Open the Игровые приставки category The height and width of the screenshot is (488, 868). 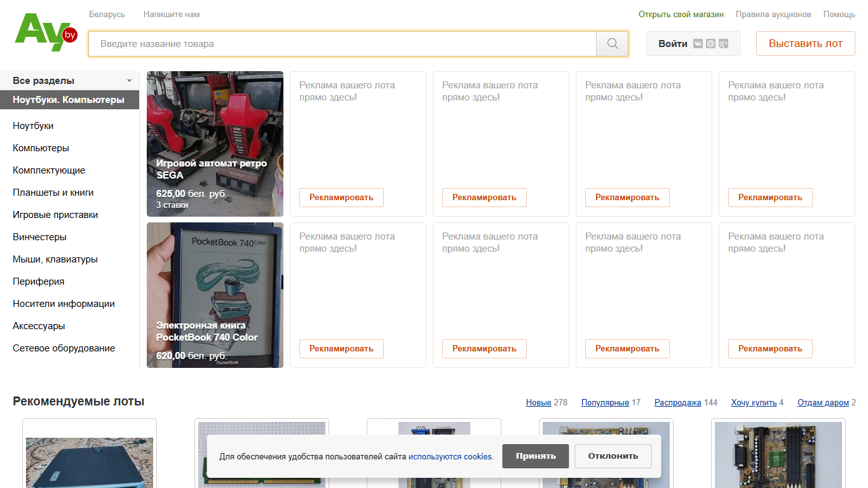55,215
